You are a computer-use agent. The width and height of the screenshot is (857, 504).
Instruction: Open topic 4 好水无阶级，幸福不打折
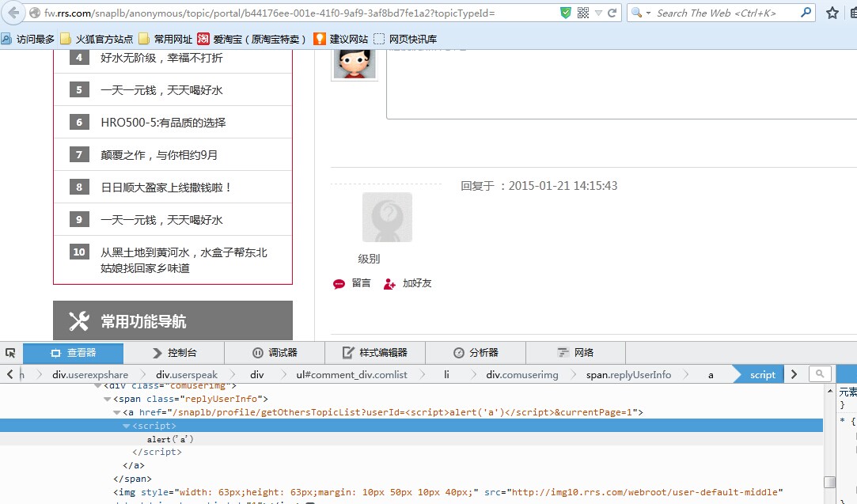(x=161, y=58)
